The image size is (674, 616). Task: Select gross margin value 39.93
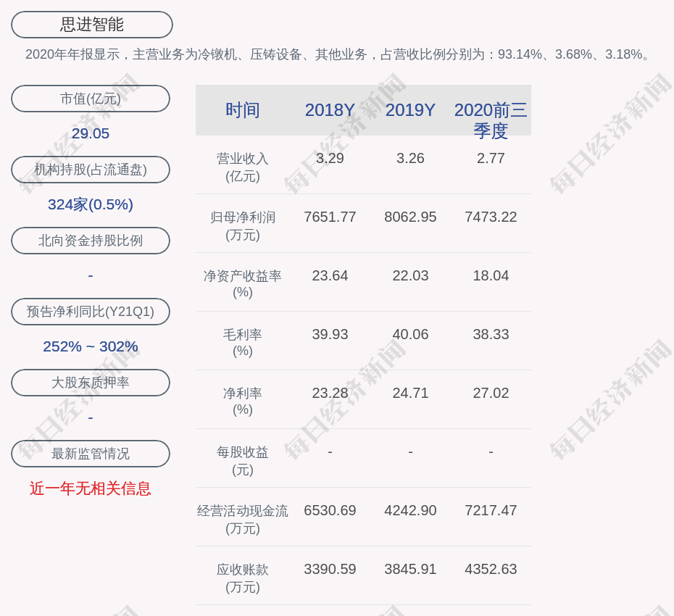click(x=330, y=334)
